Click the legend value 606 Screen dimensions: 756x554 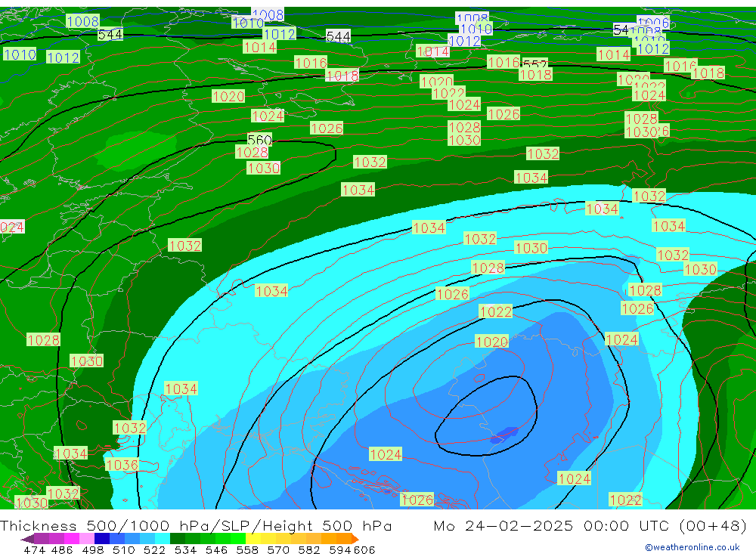click(364, 549)
